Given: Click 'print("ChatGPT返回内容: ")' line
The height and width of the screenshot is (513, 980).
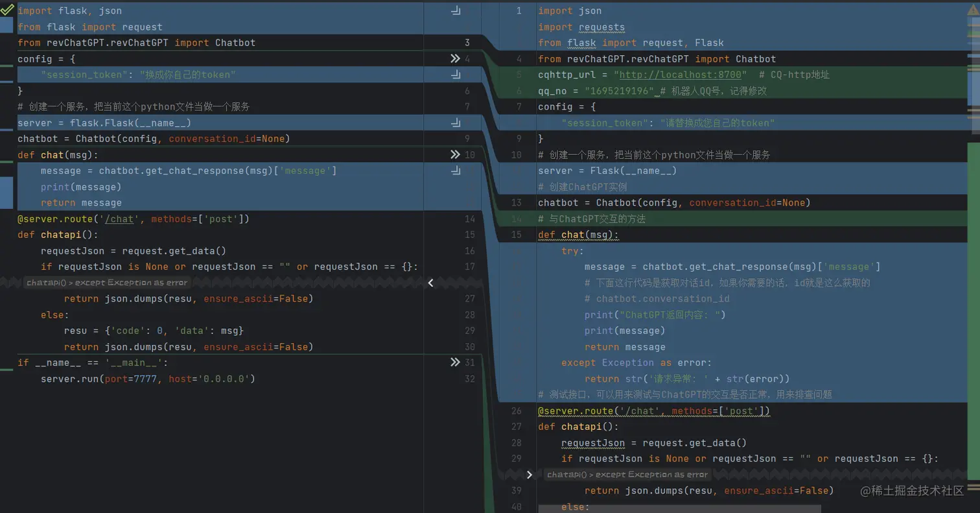Looking at the screenshot, I should [x=655, y=315].
